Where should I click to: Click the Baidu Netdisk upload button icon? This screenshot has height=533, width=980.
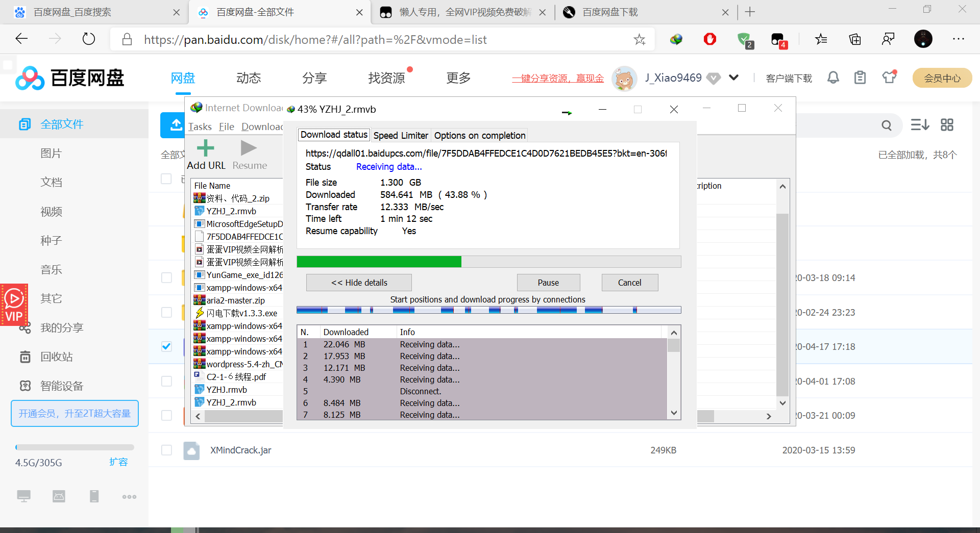tap(176, 124)
